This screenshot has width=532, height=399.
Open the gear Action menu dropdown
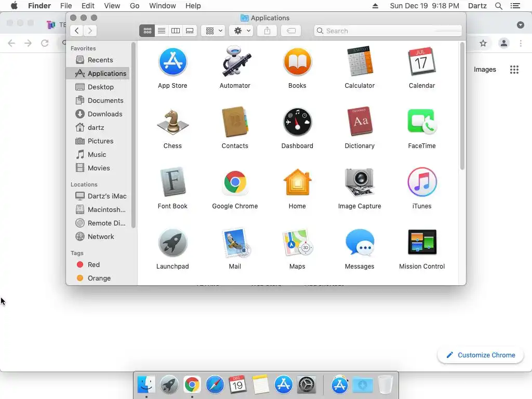(241, 31)
